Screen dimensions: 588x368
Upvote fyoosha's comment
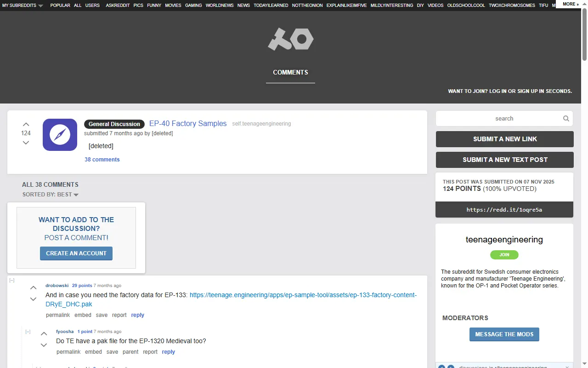click(x=44, y=334)
